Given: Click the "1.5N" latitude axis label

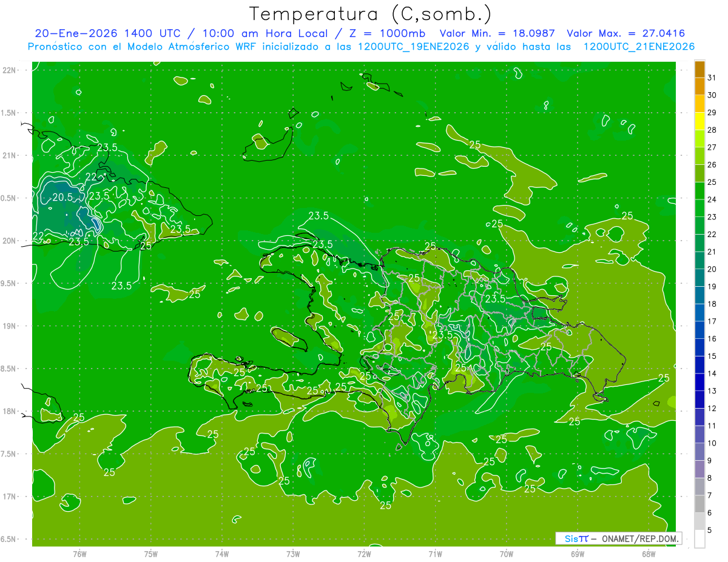Looking at the screenshot, I should pyautogui.click(x=9, y=113).
